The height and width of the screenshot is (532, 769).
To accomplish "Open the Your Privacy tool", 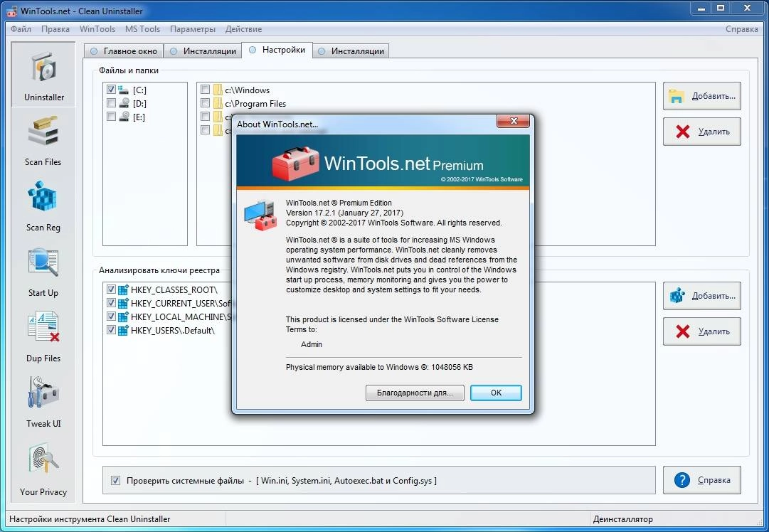I will [43, 469].
